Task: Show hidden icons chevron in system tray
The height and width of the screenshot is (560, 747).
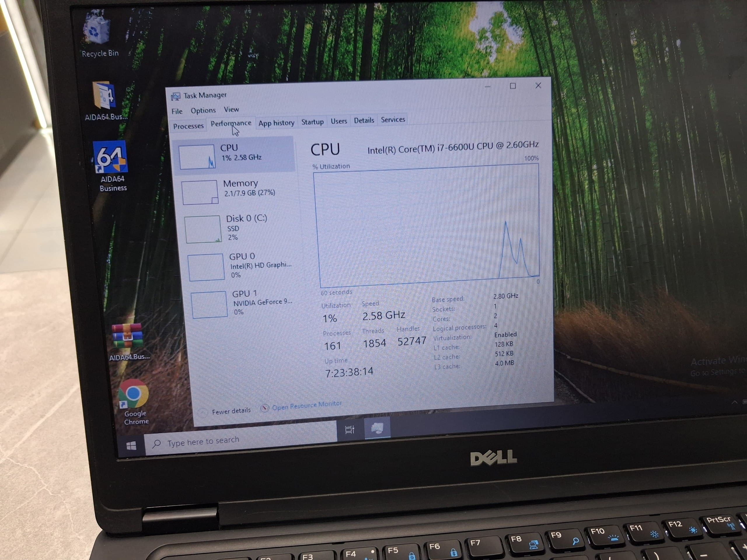Action: coord(734,402)
